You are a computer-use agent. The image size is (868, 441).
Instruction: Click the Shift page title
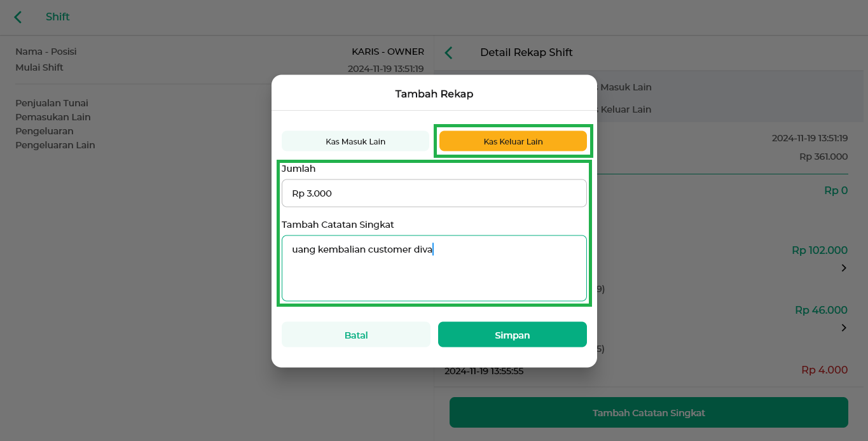(x=57, y=17)
